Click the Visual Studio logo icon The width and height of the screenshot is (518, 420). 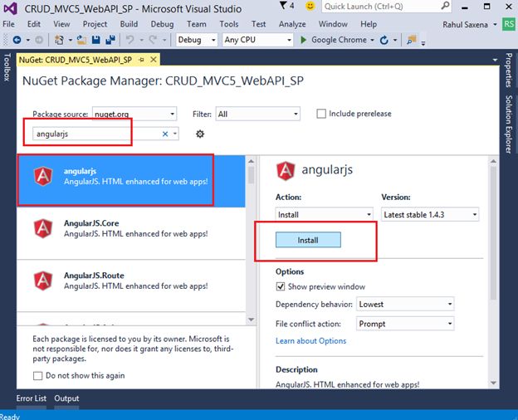click(x=10, y=8)
